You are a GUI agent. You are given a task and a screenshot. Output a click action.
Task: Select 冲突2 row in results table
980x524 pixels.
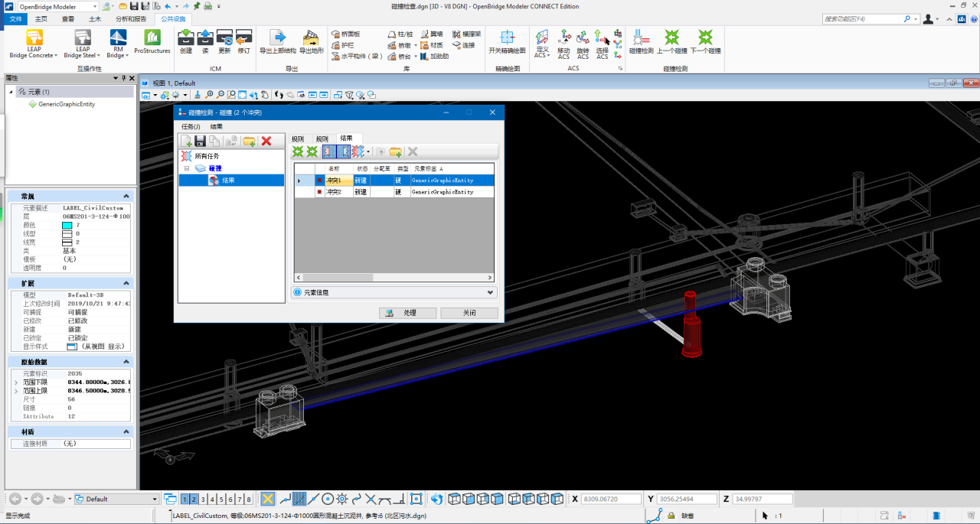point(394,192)
